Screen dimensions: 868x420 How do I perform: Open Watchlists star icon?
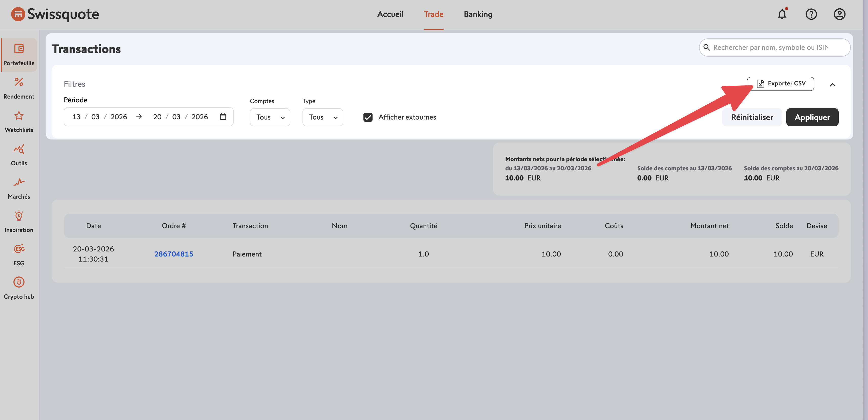19,115
